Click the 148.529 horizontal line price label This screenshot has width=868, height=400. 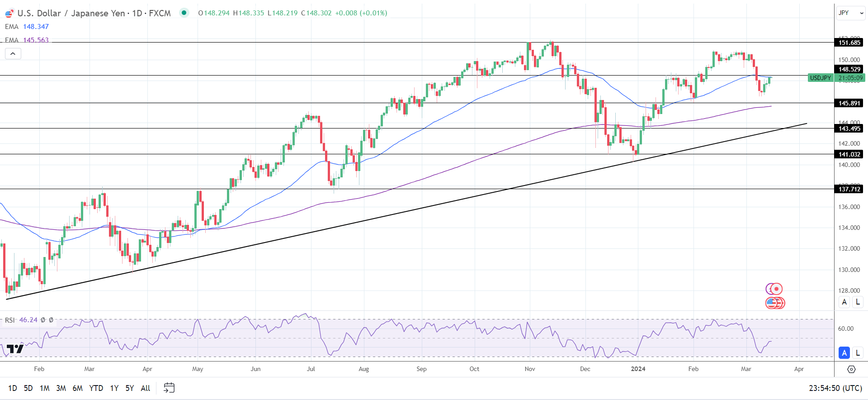click(849, 69)
